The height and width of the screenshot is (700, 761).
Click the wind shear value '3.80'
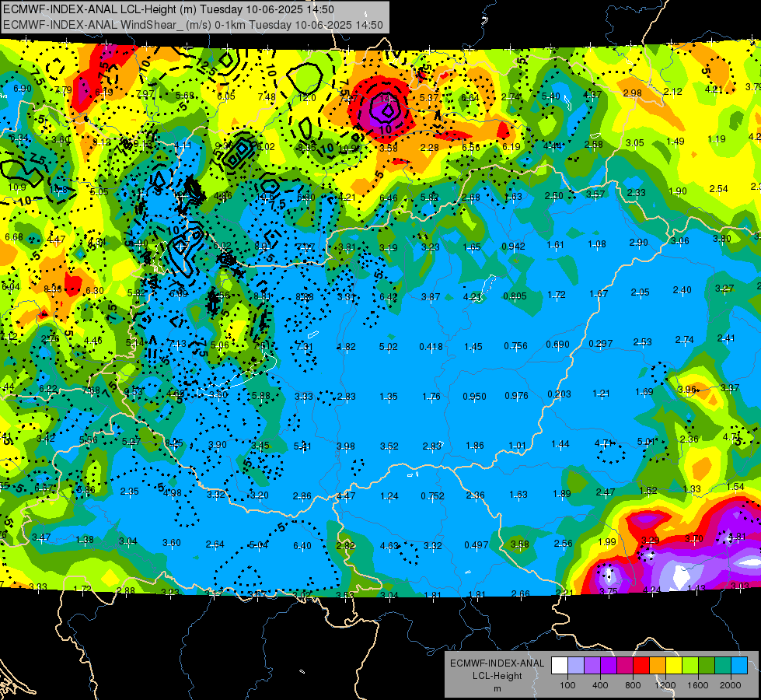coord(721,239)
